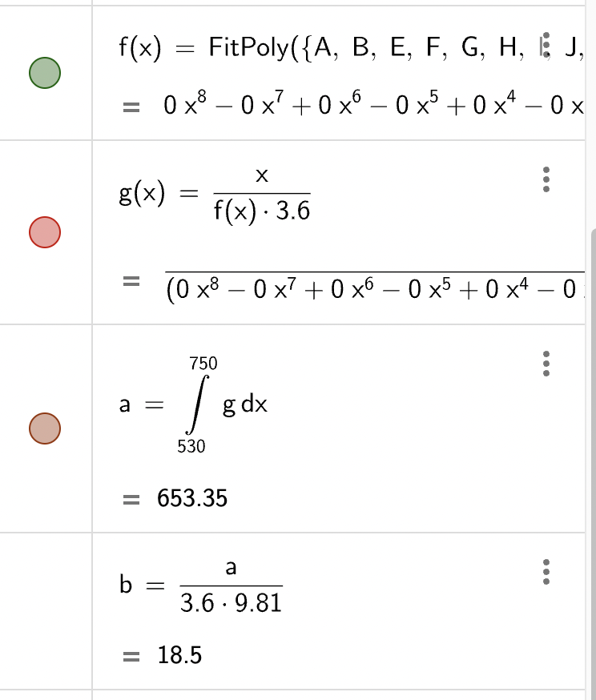Click the integral expression g dx
Screen dimensions: 596x700
[244, 404]
